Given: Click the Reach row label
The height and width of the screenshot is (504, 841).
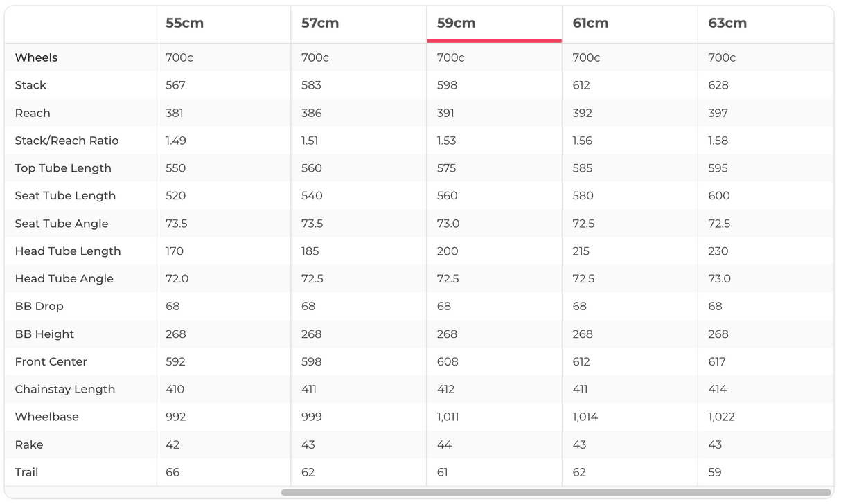Looking at the screenshot, I should [x=33, y=113].
